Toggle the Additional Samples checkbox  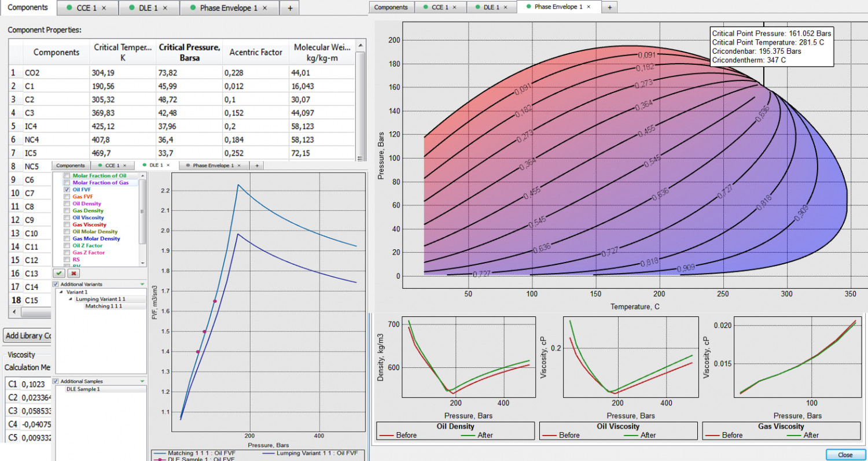point(56,382)
